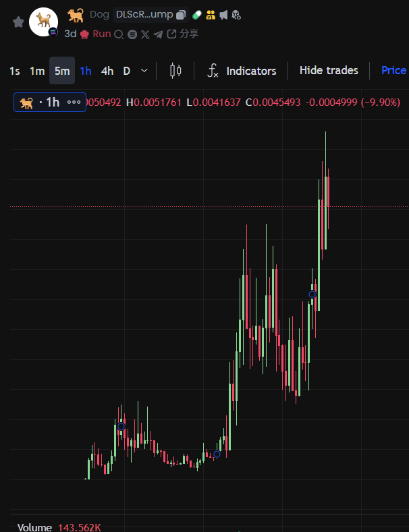This screenshot has height=532, width=409.
Task: Click the yellow people group icon
Action: pyautogui.click(x=211, y=15)
